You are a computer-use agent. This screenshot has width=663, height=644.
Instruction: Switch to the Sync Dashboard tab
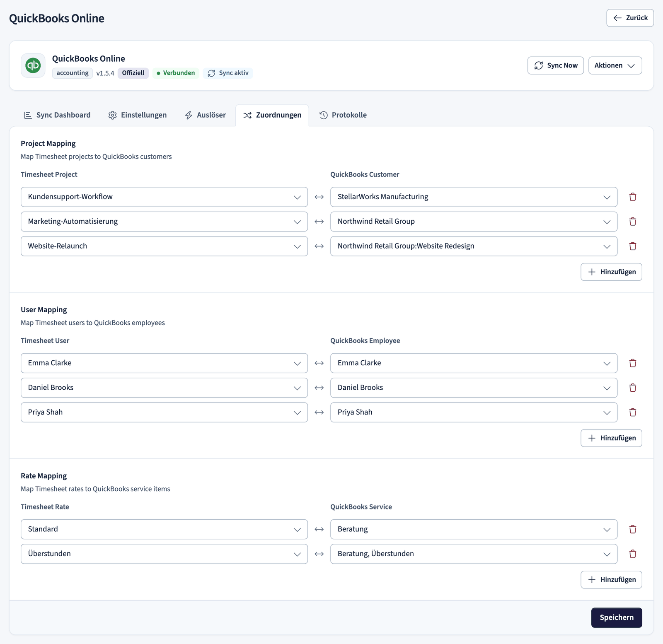click(57, 115)
